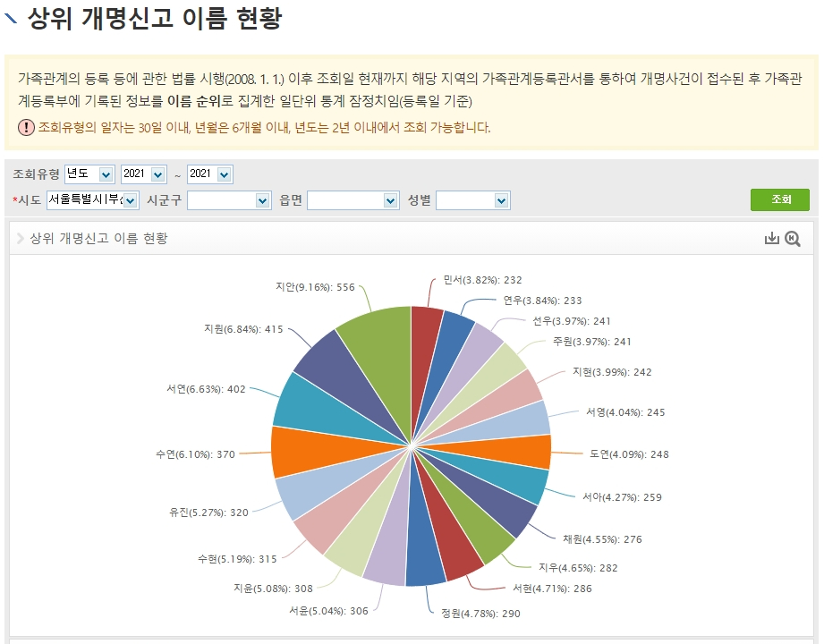Open the 성별 dropdown
This screenshot has width=824, height=644.
(473, 200)
